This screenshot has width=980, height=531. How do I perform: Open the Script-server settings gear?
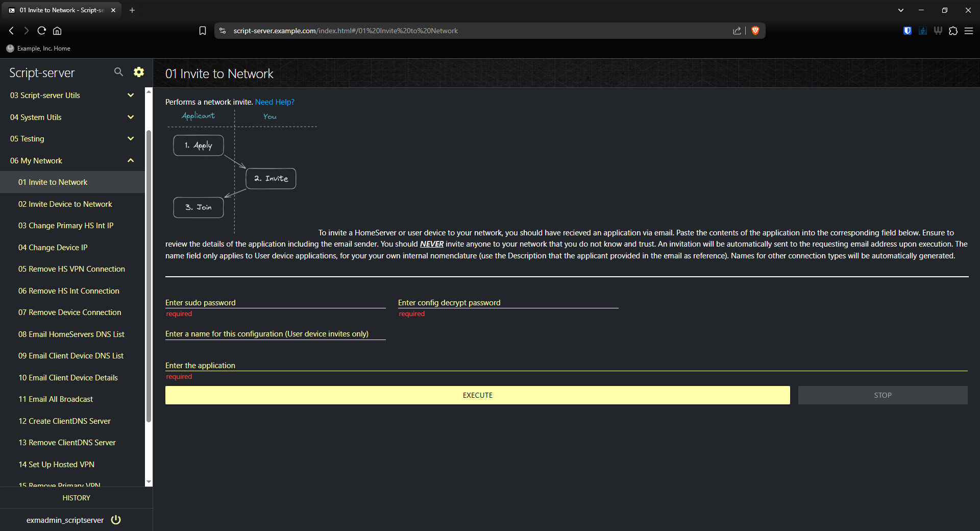[138, 72]
